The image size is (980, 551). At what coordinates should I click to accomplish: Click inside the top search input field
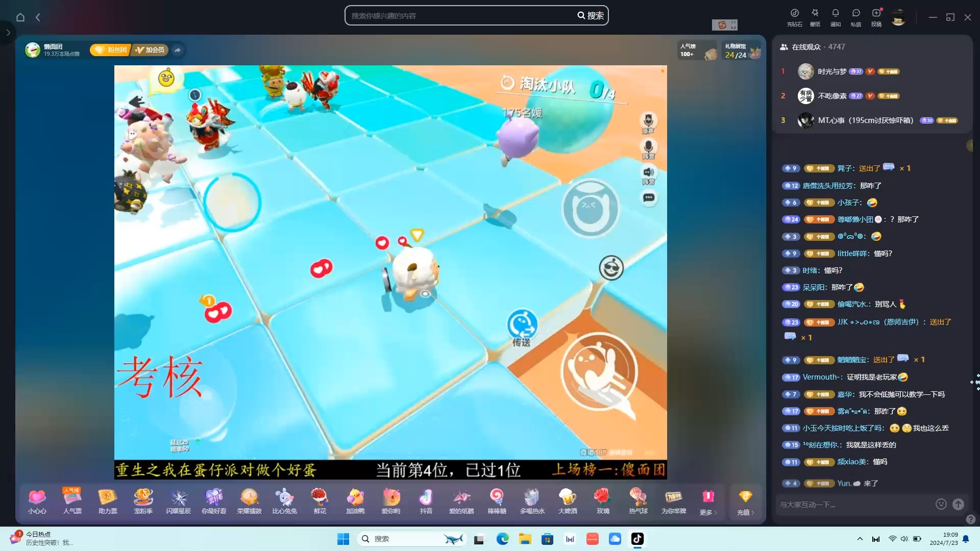[x=459, y=16]
